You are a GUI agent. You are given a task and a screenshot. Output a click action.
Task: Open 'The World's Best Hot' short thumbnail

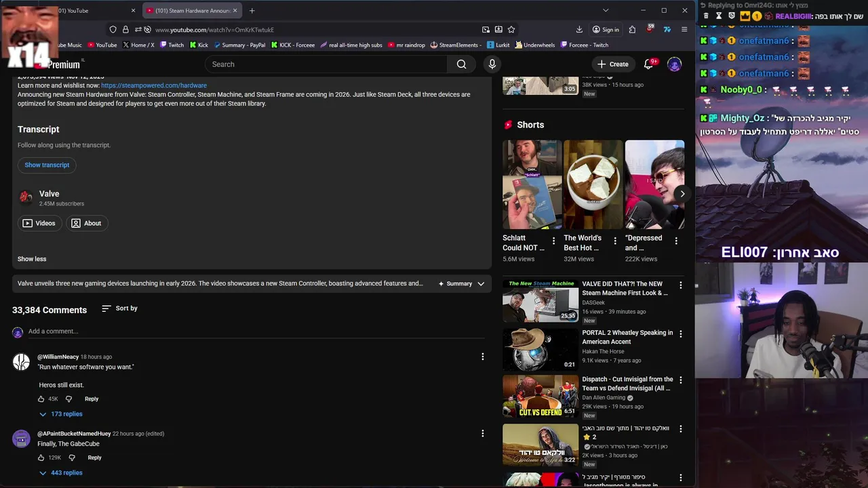point(592,184)
